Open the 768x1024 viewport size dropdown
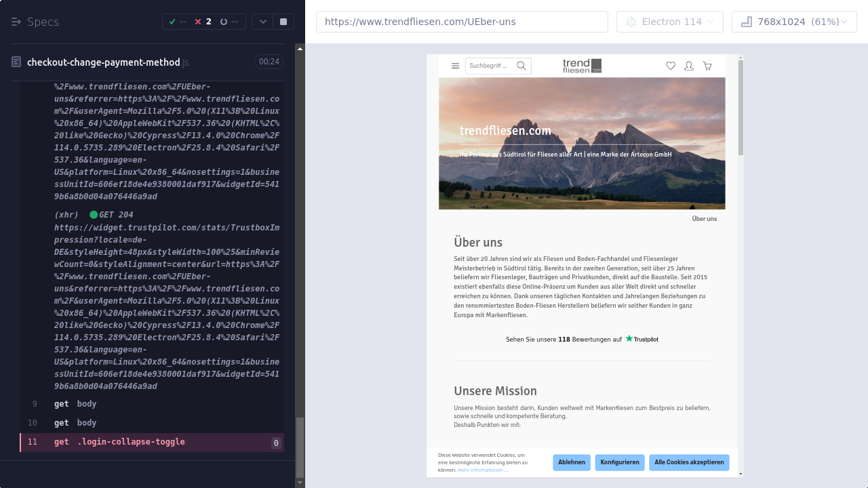The image size is (868, 488). pyautogui.click(x=794, y=22)
